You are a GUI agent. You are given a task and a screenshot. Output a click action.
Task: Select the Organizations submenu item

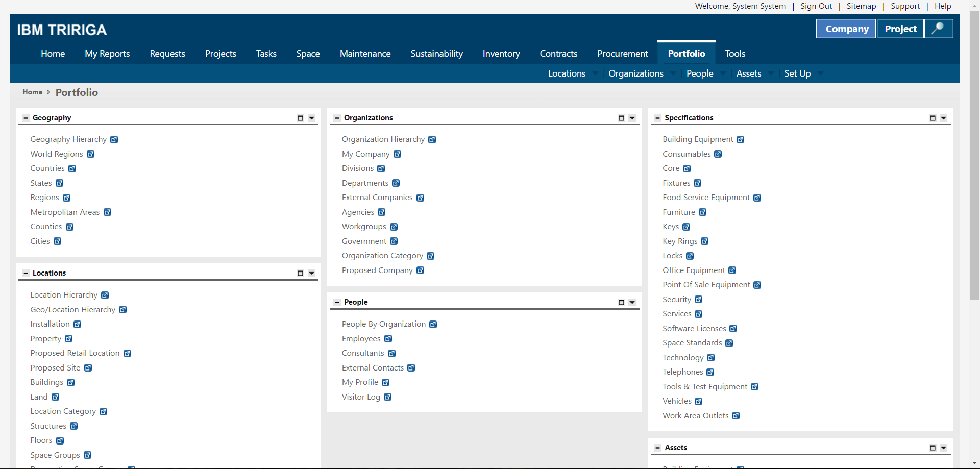pyautogui.click(x=636, y=73)
